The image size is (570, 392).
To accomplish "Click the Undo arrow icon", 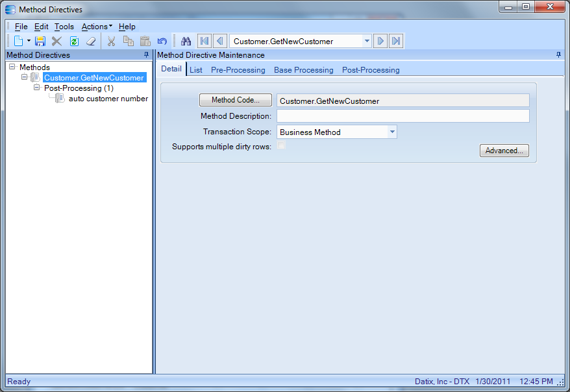I will pyautogui.click(x=162, y=41).
